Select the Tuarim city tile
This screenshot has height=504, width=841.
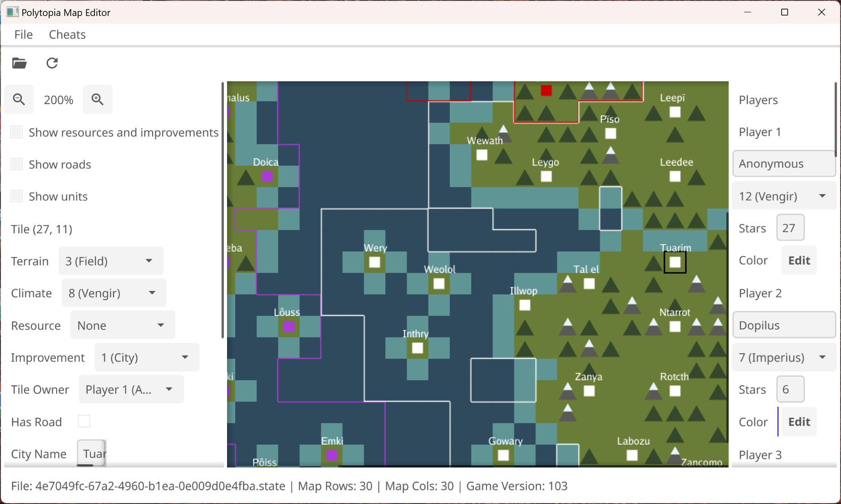pos(675,262)
